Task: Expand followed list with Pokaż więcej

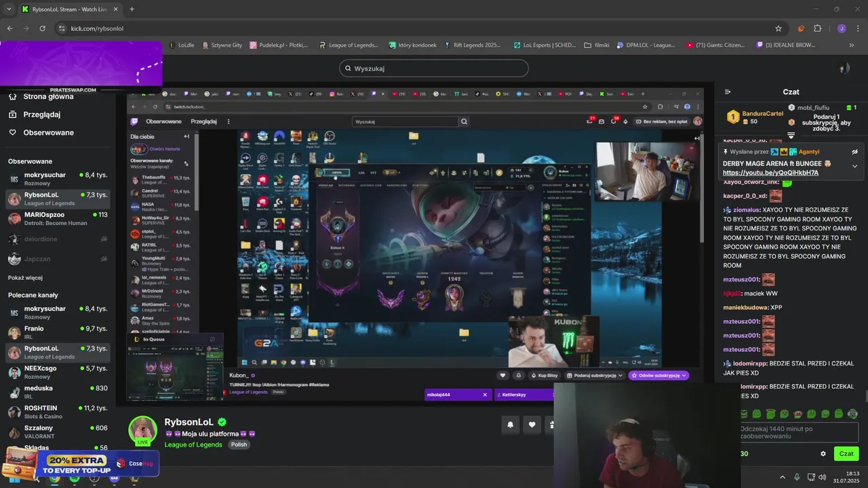Action: pyautogui.click(x=25, y=277)
